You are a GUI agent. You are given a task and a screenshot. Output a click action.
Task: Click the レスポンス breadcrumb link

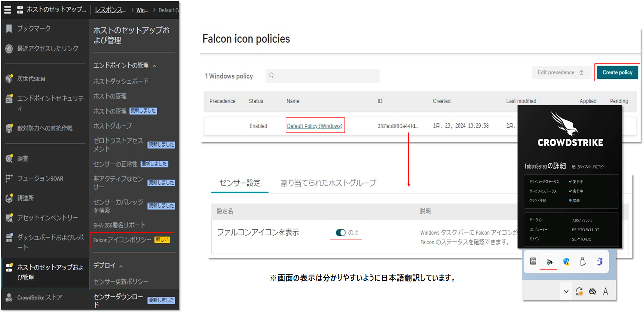point(110,10)
